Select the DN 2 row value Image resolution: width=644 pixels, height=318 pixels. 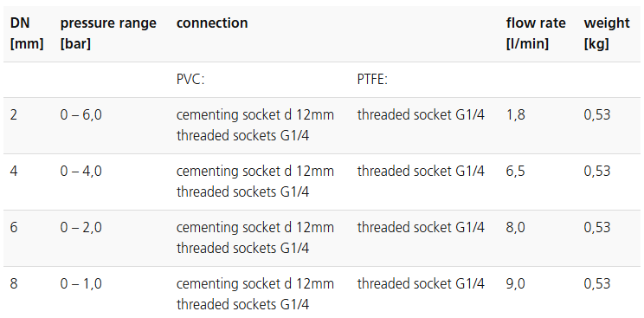[x=14, y=114]
